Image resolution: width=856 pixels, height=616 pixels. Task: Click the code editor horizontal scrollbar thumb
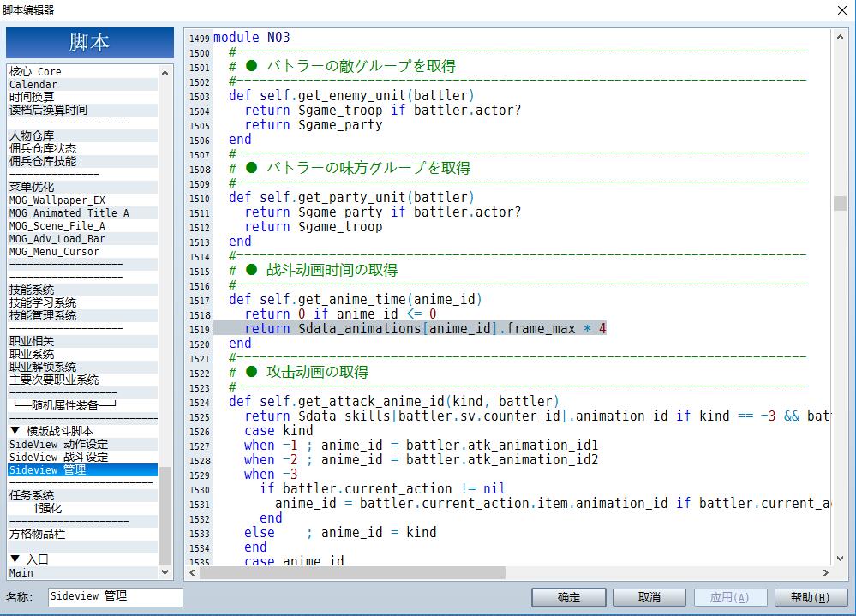(x=353, y=572)
